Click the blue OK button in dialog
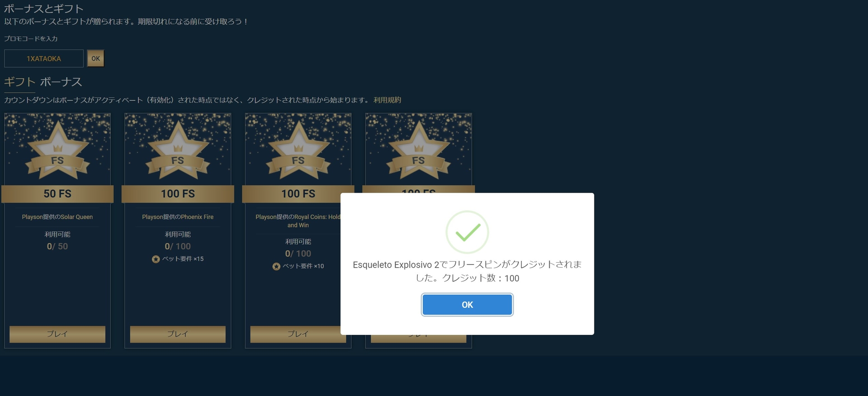Image resolution: width=868 pixels, height=396 pixels. (x=467, y=305)
